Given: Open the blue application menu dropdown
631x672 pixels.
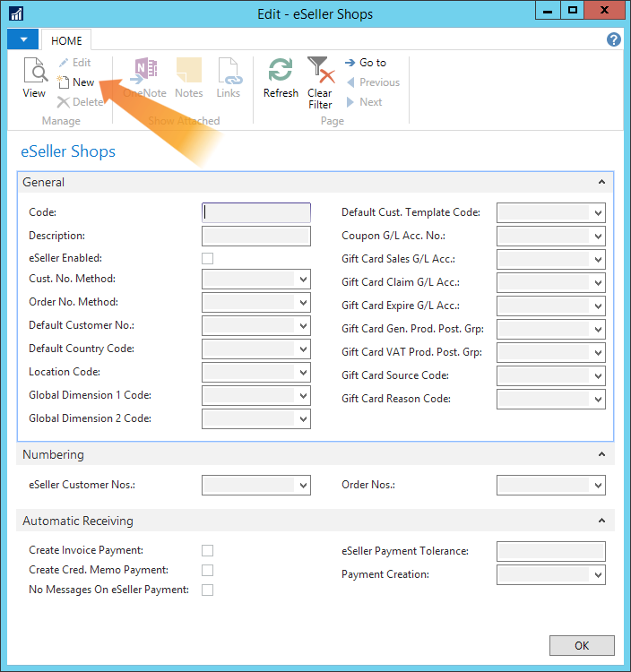Looking at the screenshot, I should [23, 39].
